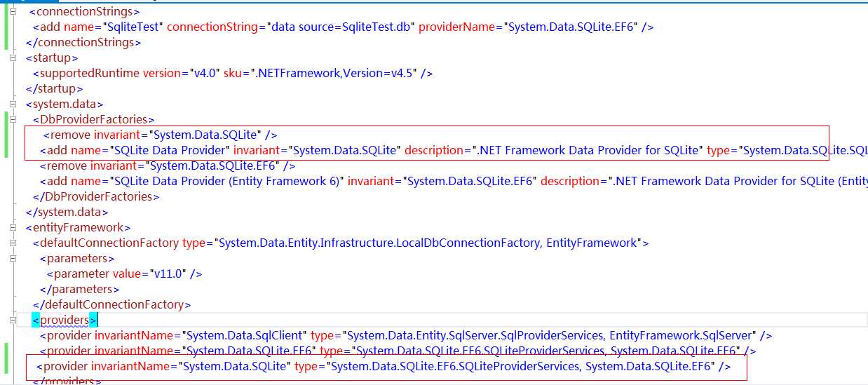Click the opening <entityFramework> tag
868x385 pixels.
(x=79, y=227)
